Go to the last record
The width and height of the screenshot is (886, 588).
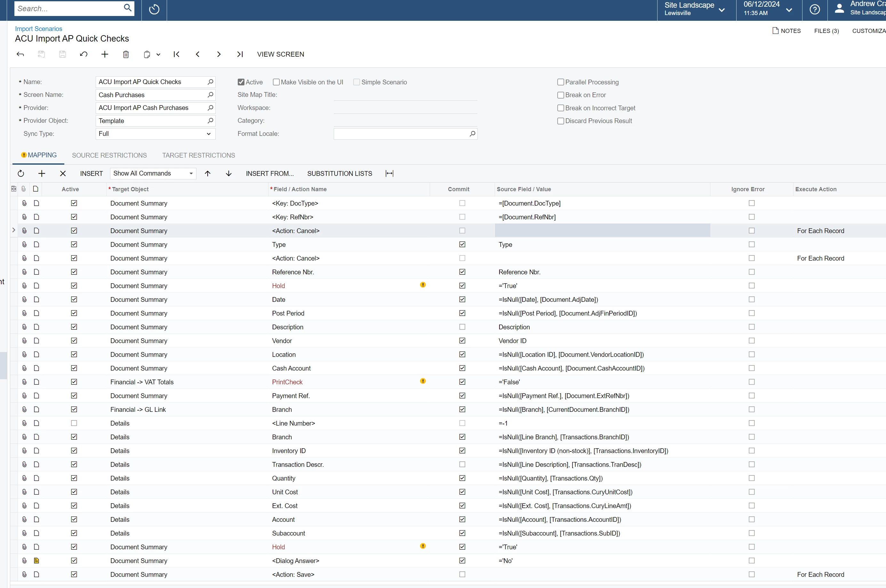pyautogui.click(x=240, y=54)
